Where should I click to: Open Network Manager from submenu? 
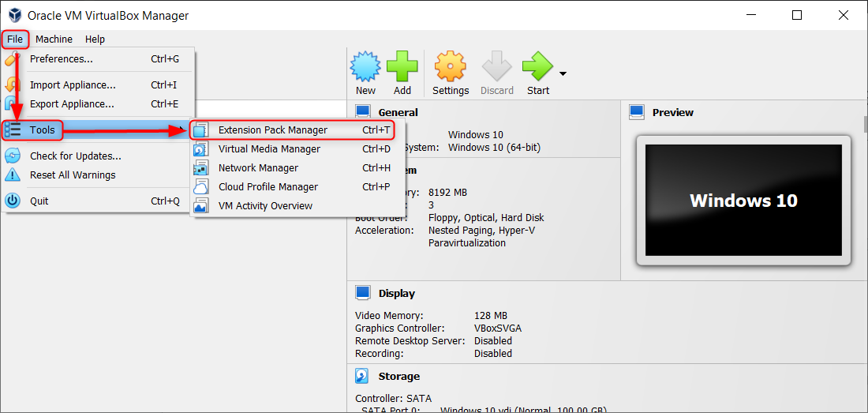tap(297, 168)
